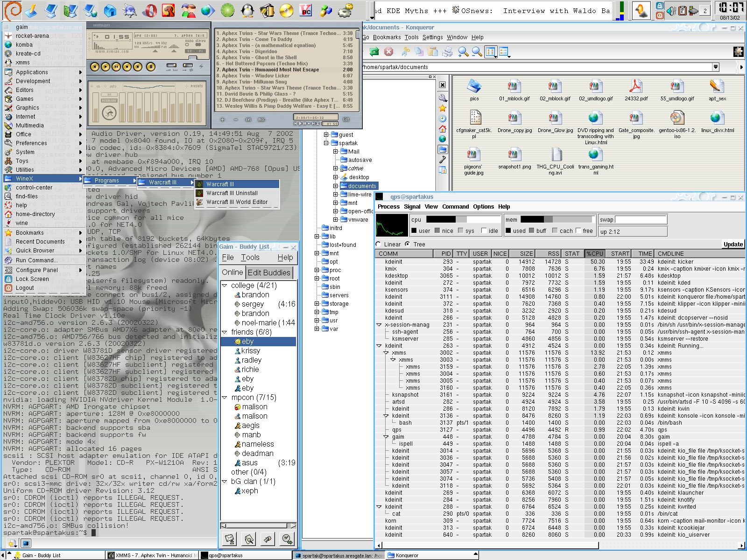Open the Multimedia submenu in main menu
Viewport: 747px width, 560px height.
pyautogui.click(x=43, y=125)
